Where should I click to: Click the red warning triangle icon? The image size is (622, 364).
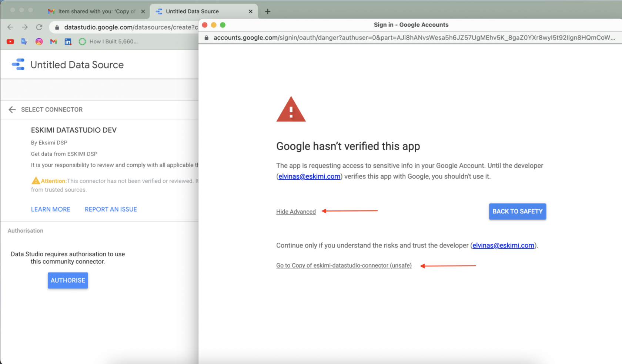click(291, 109)
